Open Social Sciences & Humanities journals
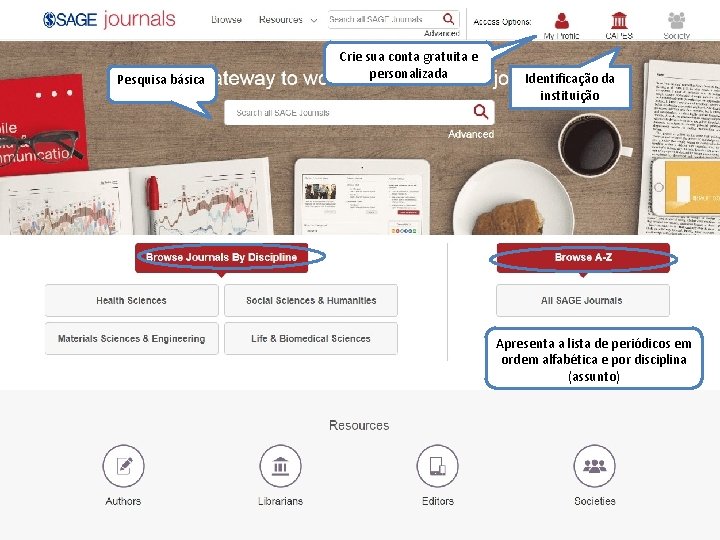 [311, 300]
